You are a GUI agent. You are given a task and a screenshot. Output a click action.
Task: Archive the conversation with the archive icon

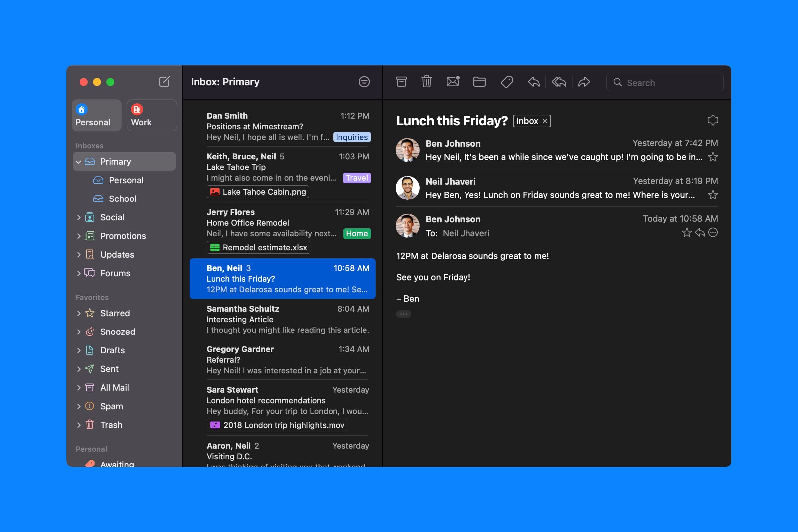[x=401, y=82]
